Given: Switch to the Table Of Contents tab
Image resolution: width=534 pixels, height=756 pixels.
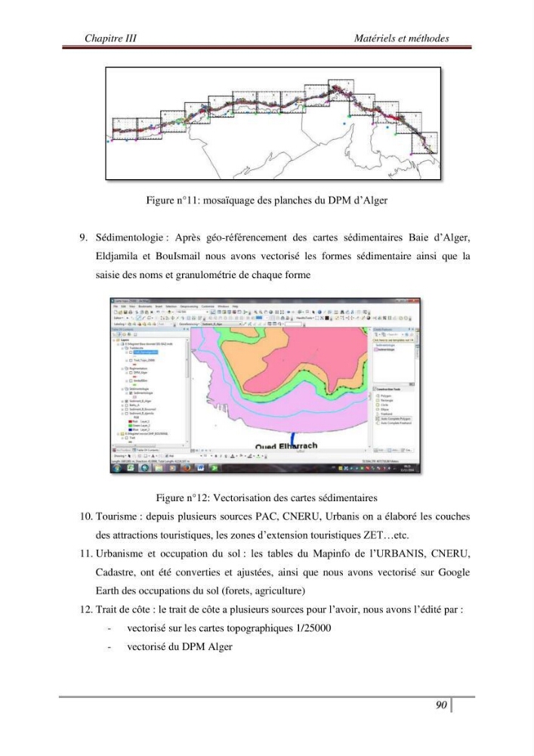Looking at the screenshot, I should coord(146,451).
